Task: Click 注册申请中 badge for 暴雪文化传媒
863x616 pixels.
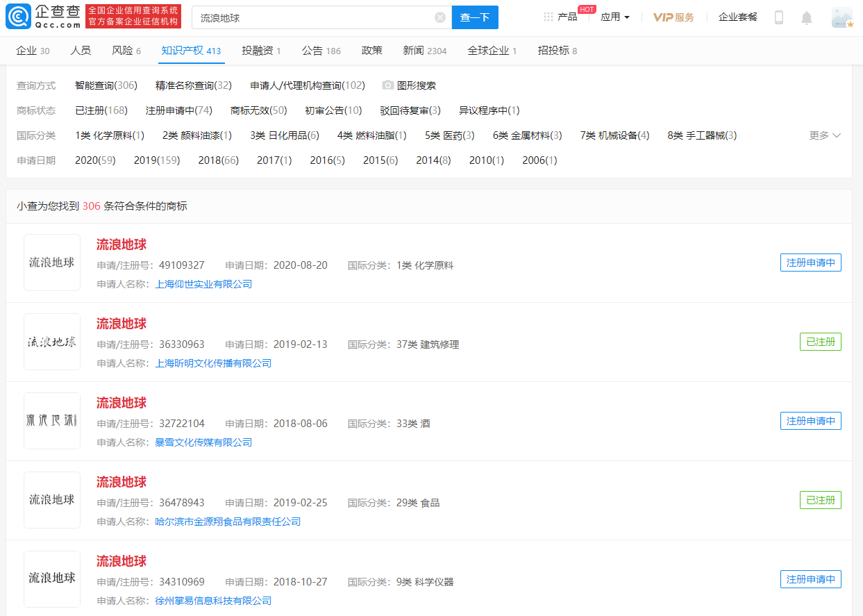Action: (811, 421)
